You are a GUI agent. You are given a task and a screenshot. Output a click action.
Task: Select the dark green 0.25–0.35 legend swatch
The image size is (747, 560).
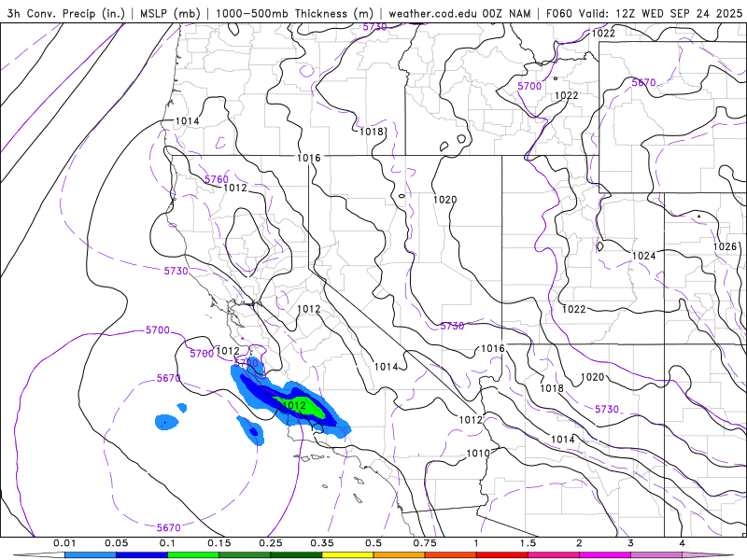pyautogui.click(x=296, y=555)
